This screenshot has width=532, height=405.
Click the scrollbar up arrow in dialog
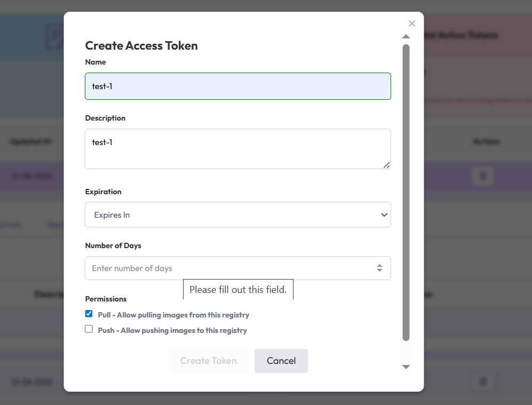point(406,36)
